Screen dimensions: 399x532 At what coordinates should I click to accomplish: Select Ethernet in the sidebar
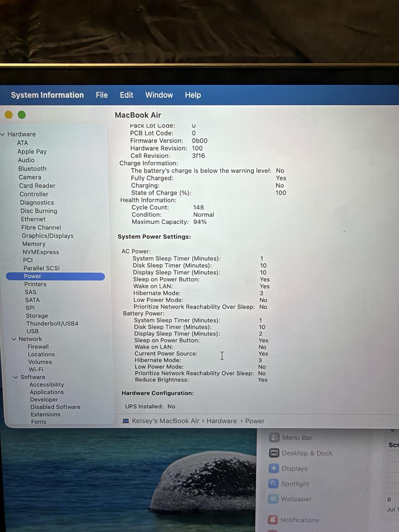[x=33, y=219]
